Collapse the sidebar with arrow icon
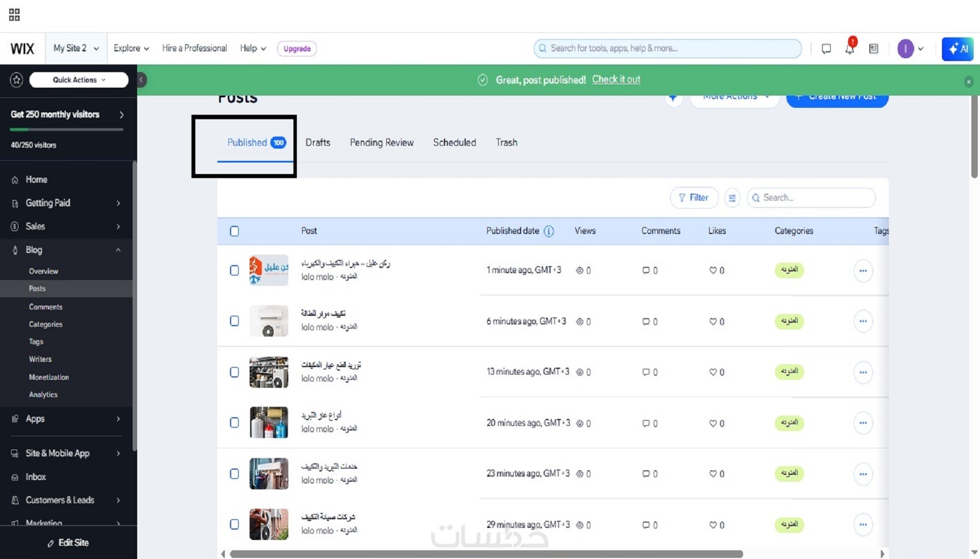The image size is (980, 559). point(141,80)
